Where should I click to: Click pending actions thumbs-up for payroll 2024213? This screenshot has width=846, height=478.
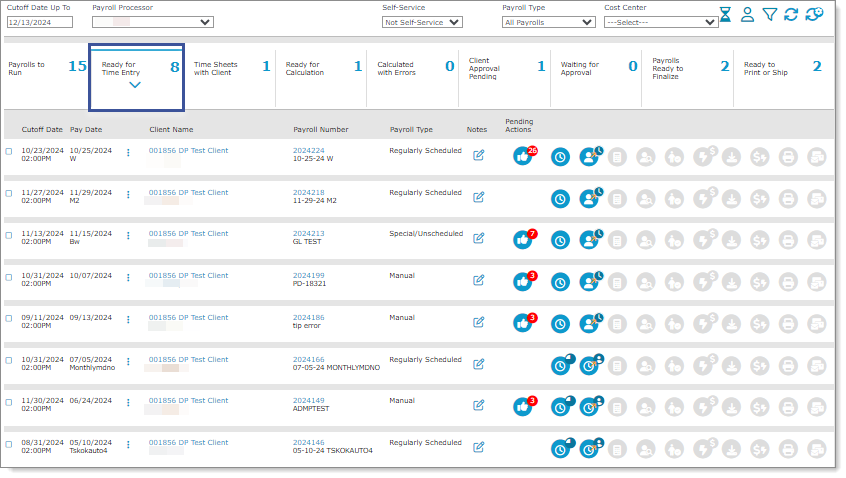tap(522, 240)
